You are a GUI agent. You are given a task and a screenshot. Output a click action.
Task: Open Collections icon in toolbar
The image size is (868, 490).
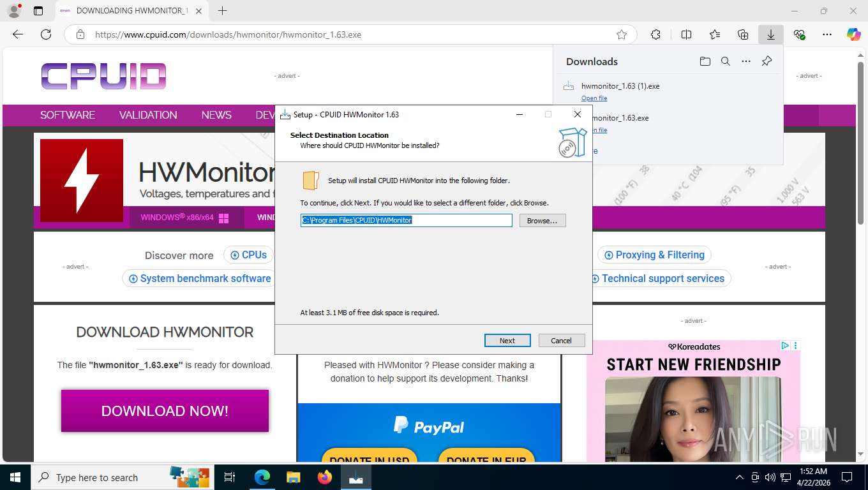tap(743, 34)
